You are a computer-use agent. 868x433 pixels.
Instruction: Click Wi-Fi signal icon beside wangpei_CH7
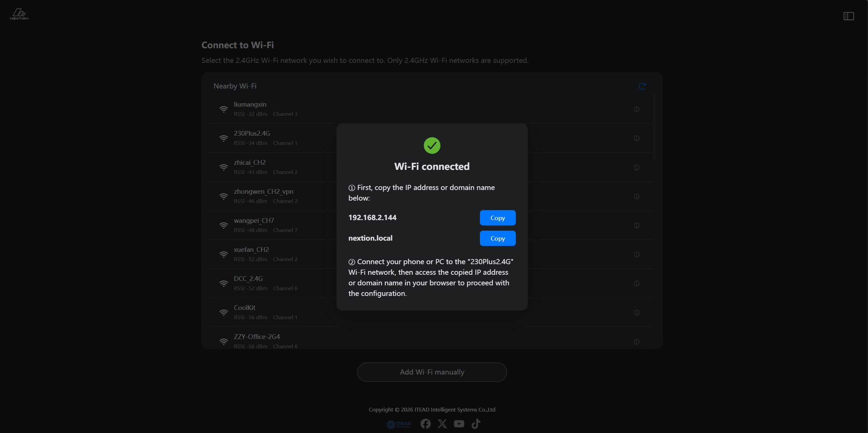point(223,226)
